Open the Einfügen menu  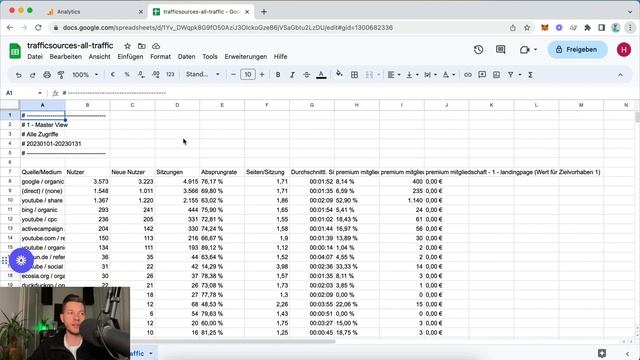pos(130,57)
